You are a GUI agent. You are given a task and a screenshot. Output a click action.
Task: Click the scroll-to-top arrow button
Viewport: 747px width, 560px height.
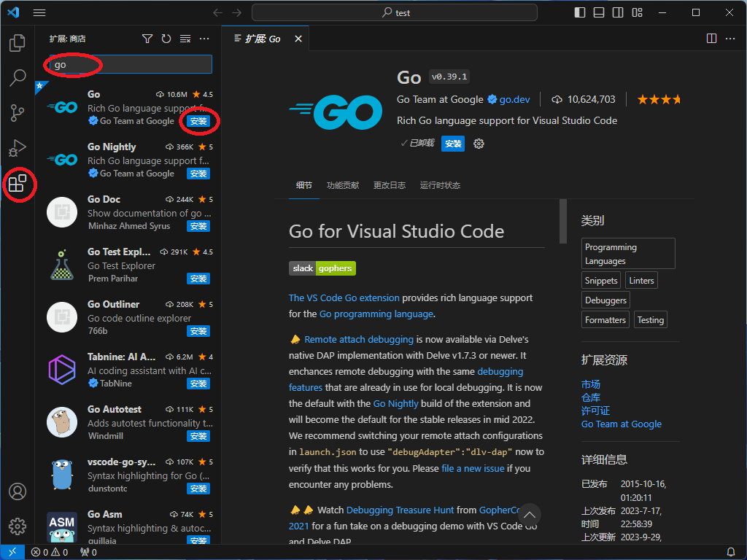click(530, 515)
